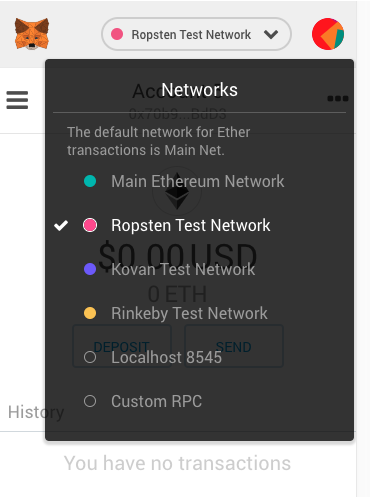Open the account identicon avatar menu
This screenshot has width=370, height=497.
[x=328, y=34]
